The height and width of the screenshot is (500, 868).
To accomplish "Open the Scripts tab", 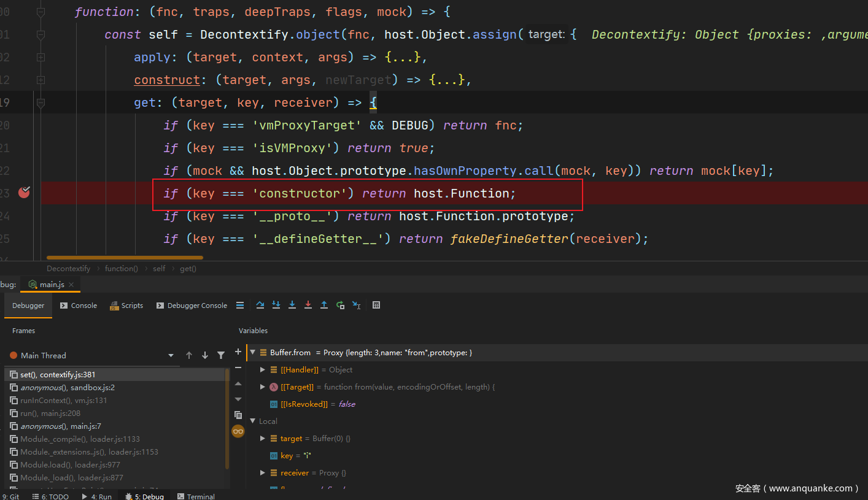I will tap(126, 306).
